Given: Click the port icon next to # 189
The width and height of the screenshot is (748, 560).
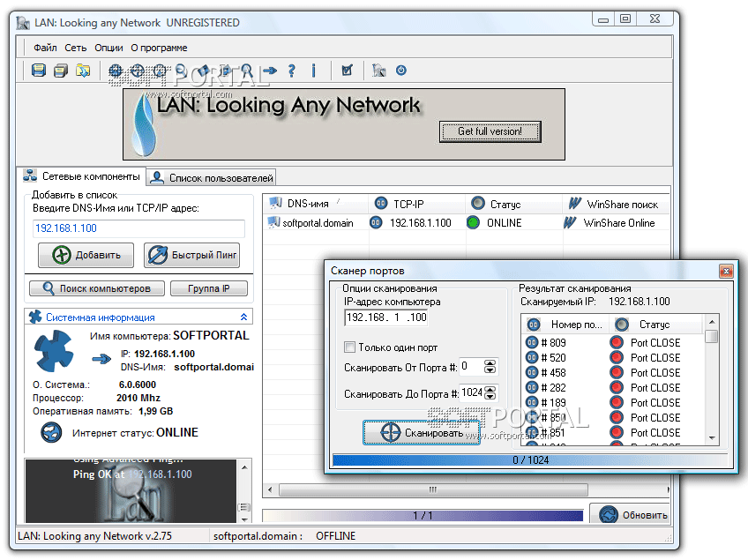Looking at the screenshot, I should click(x=532, y=402).
